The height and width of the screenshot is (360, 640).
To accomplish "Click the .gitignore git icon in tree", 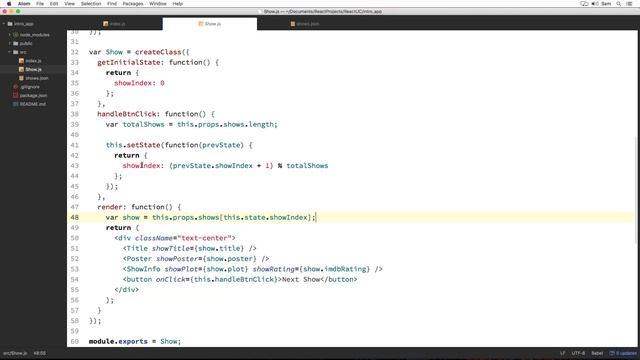I will (x=16, y=87).
